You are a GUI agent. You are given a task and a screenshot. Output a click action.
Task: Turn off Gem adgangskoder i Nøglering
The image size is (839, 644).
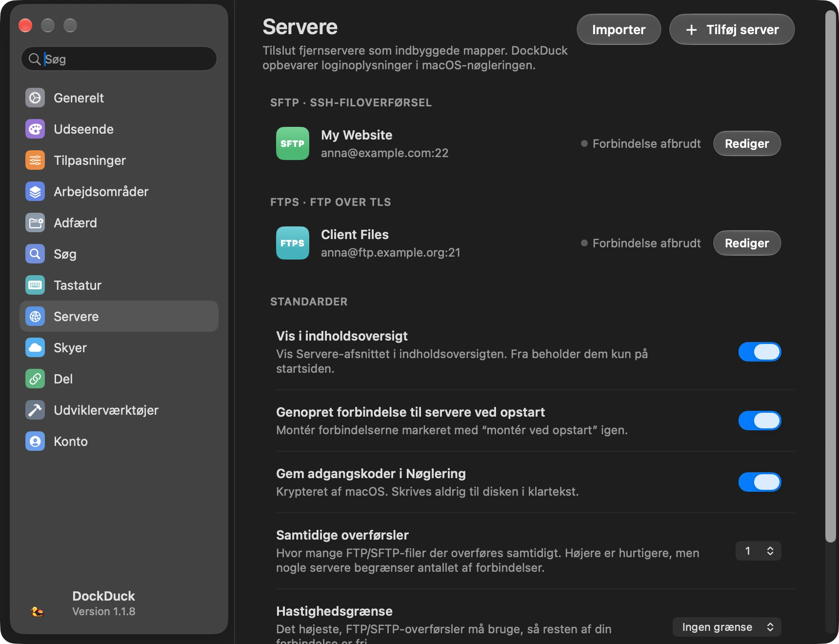759,482
